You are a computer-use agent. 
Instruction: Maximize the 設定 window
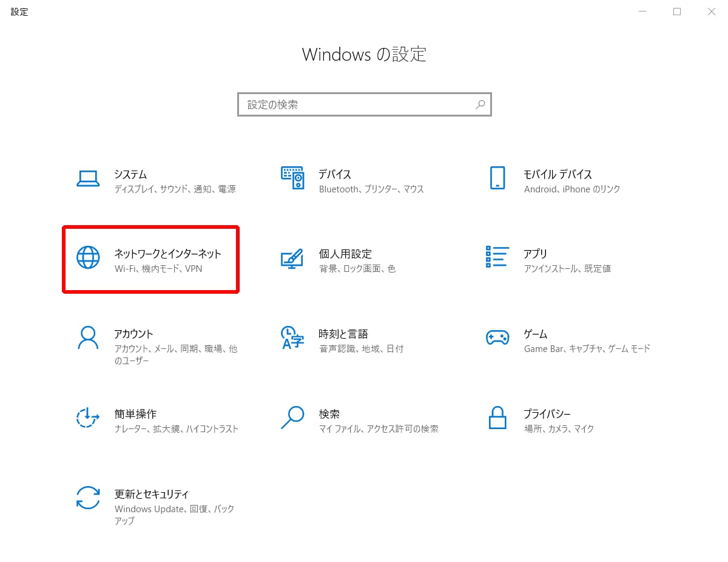pos(677,12)
